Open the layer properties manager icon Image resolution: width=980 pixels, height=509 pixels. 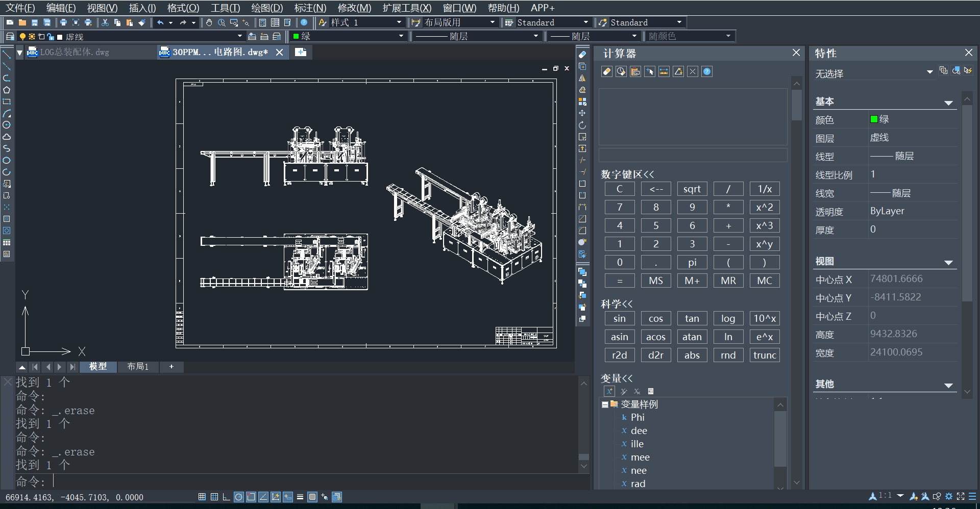10,37
